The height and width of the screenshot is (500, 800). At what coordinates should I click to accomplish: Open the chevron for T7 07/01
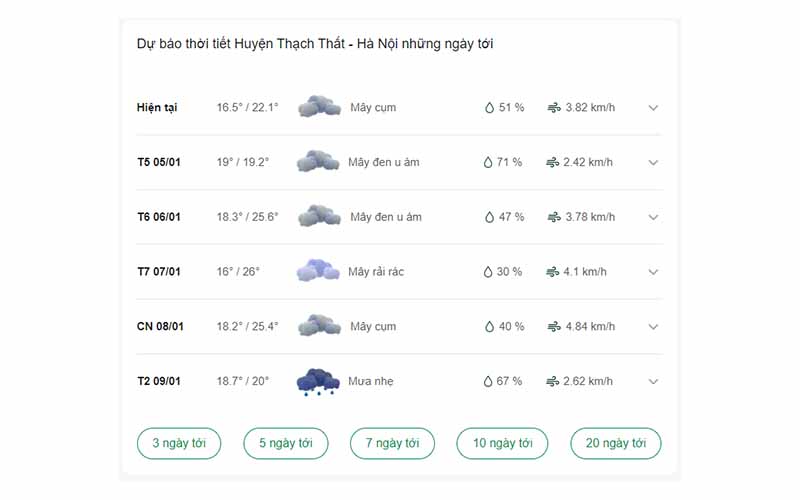tap(653, 272)
